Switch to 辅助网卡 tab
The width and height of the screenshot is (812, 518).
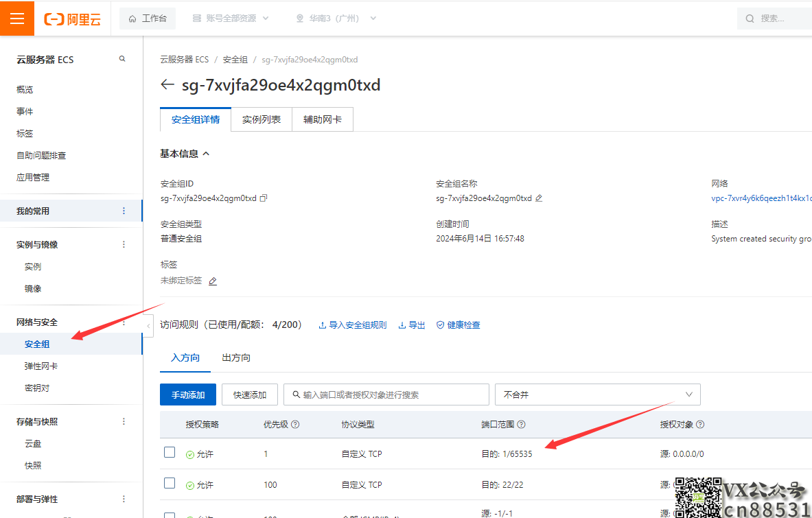coord(323,119)
